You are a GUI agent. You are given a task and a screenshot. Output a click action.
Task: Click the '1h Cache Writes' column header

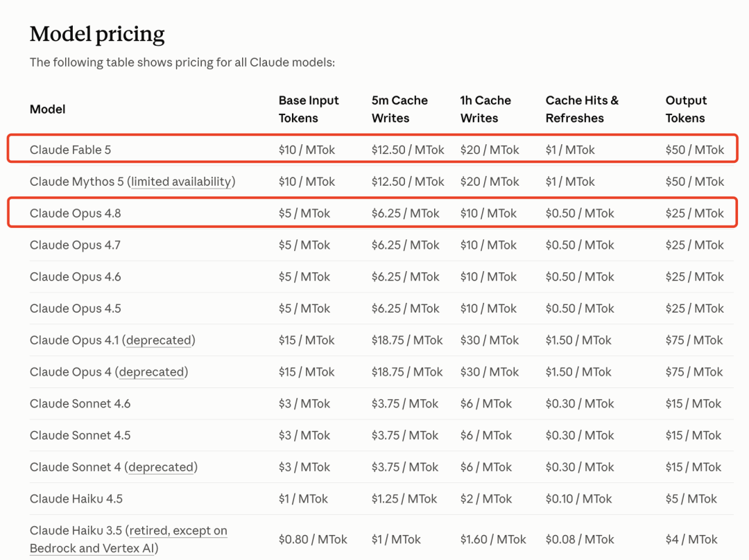point(485,110)
